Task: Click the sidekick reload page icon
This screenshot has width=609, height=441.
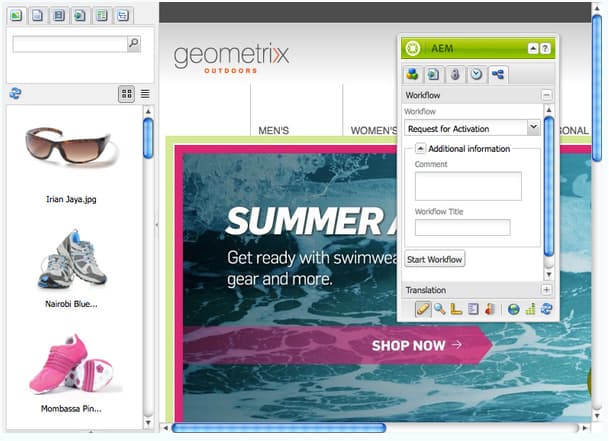Action: click(546, 309)
